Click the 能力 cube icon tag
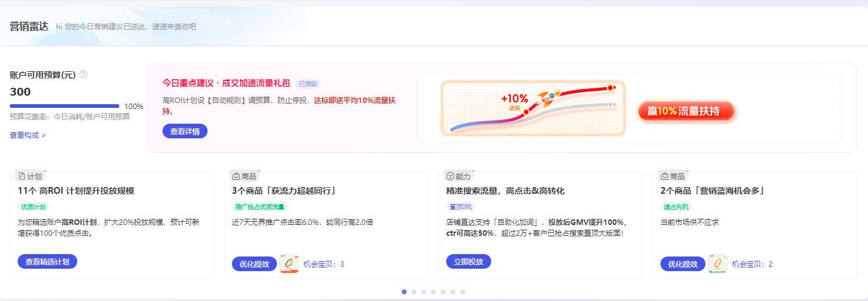The width and height of the screenshot is (868, 301). [450, 176]
